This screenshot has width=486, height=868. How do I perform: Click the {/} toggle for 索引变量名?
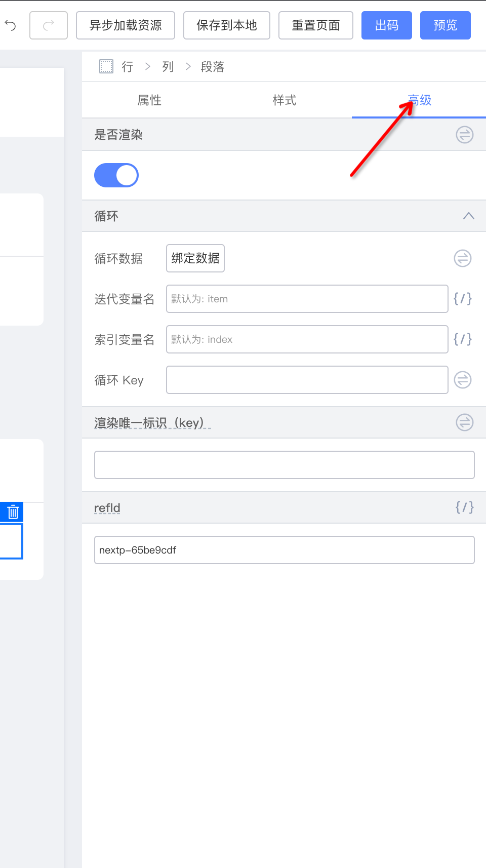click(462, 339)
